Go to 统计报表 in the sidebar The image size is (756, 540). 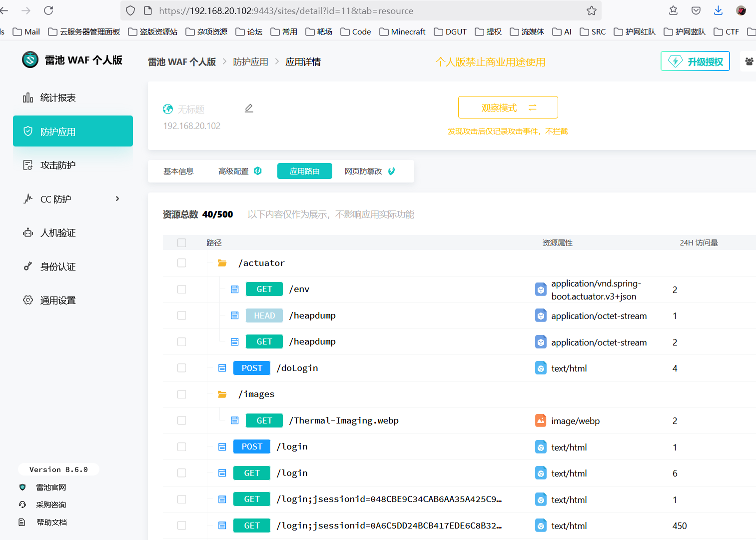pos(58,98)
